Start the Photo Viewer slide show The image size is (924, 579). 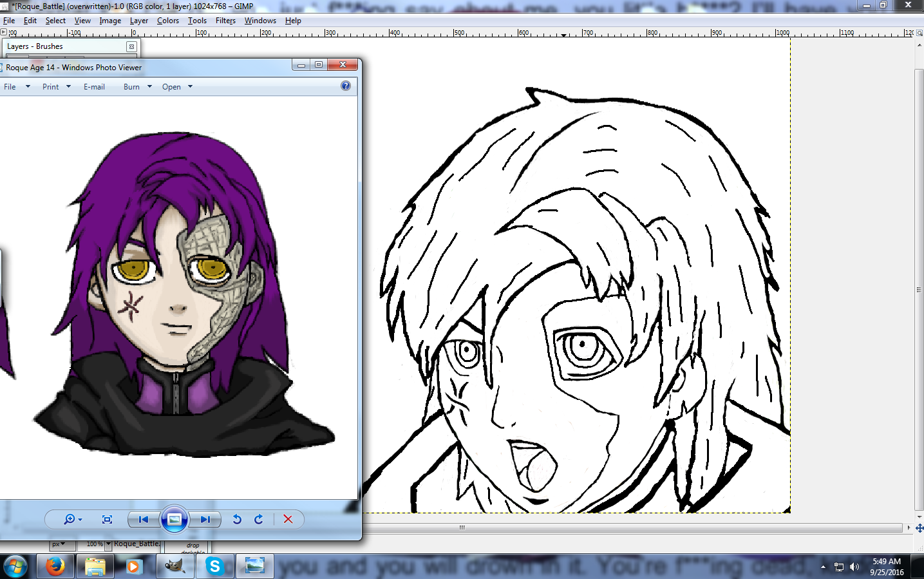pos(174,519)
